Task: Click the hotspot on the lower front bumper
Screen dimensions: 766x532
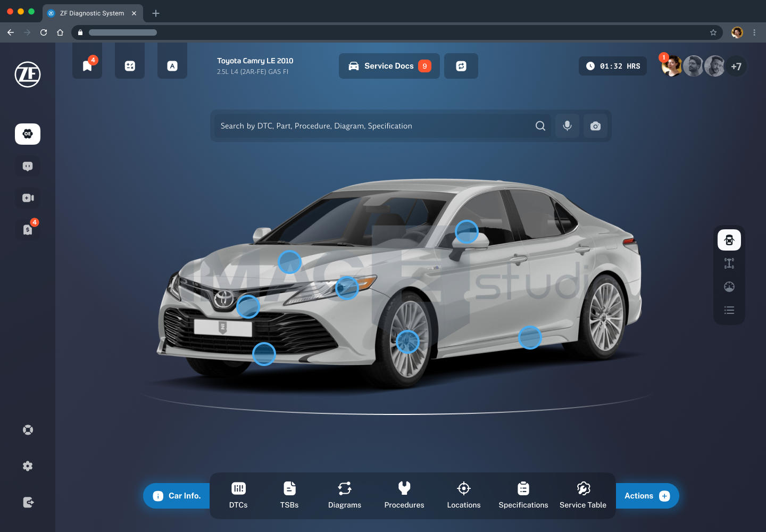Action: (264, 354)
